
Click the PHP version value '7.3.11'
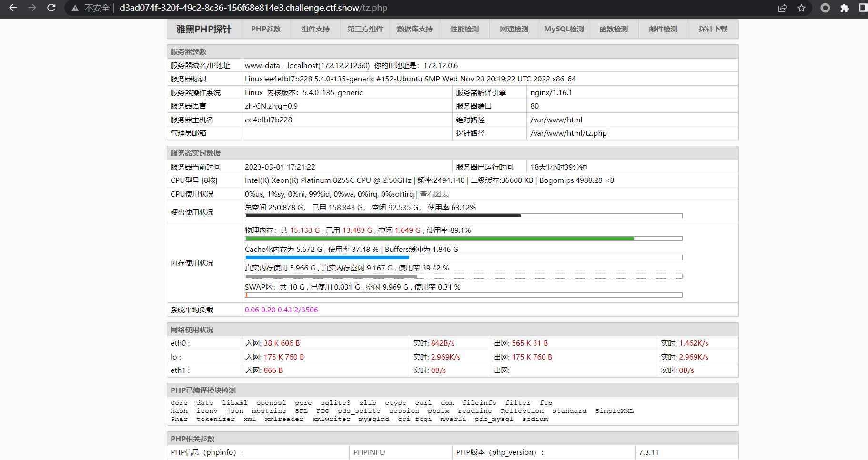(x=648, y=452)
